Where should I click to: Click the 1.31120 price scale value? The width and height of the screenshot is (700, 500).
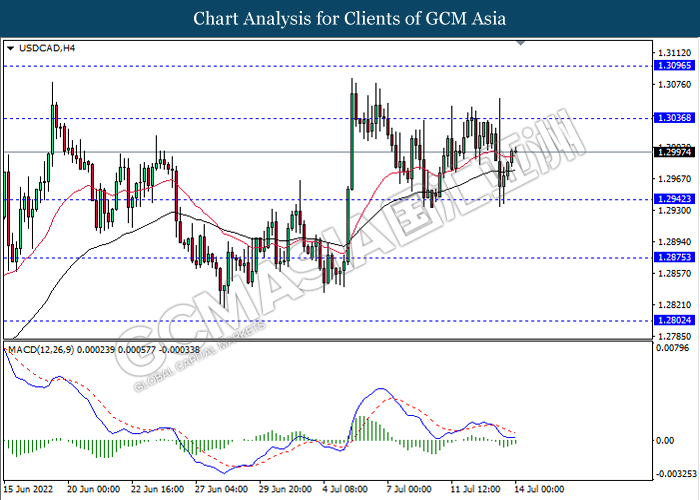pyautogui.click(x=675, y=53)
